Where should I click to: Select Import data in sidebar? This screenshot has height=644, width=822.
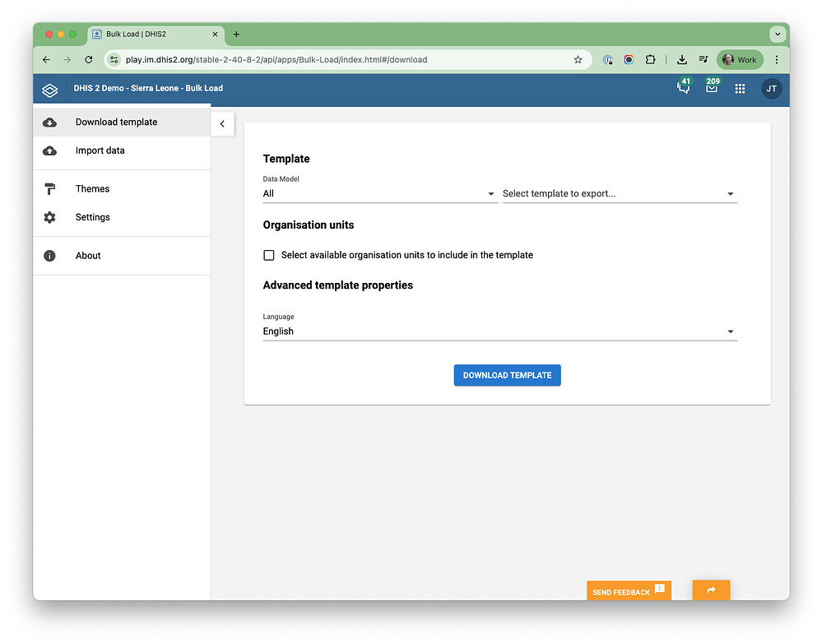coord(100,151)
